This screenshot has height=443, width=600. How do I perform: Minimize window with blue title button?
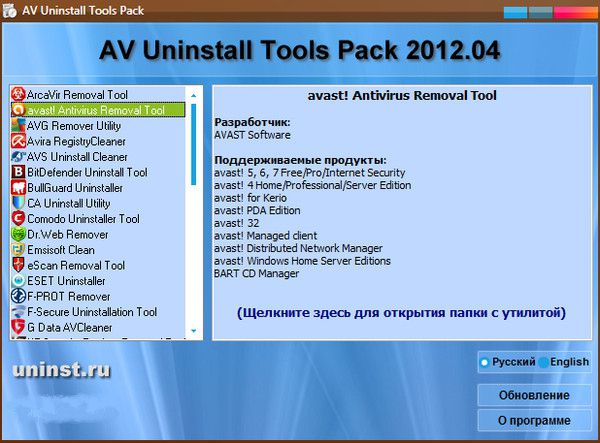[515, 12]
